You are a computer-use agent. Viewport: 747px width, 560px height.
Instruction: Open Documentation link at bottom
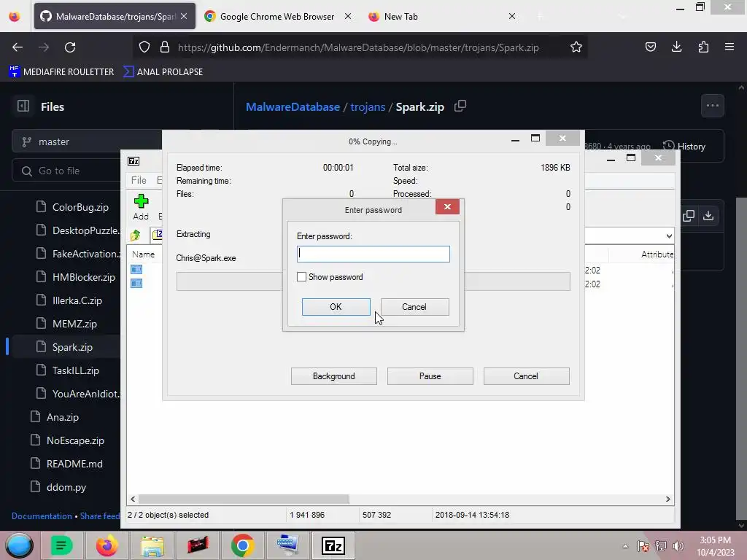click(x=42, y=516)
